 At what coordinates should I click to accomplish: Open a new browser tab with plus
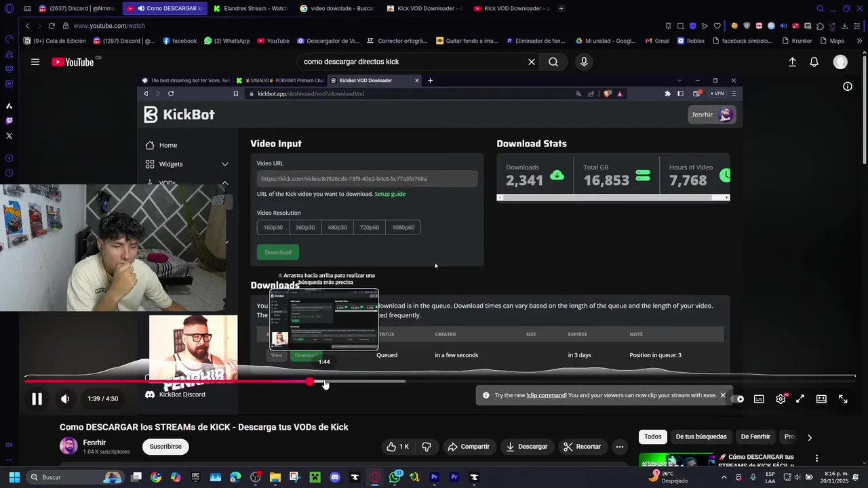(561, 8)
